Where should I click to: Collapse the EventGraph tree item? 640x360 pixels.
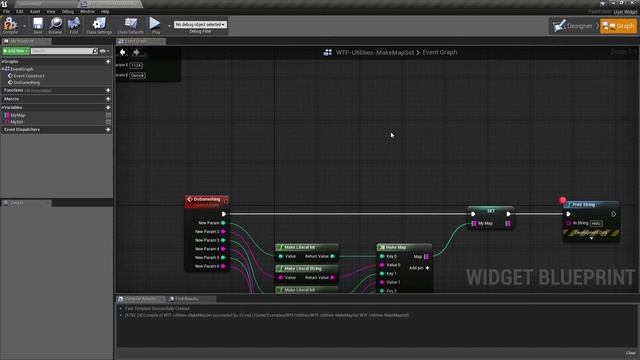click(x=2, y=69)
